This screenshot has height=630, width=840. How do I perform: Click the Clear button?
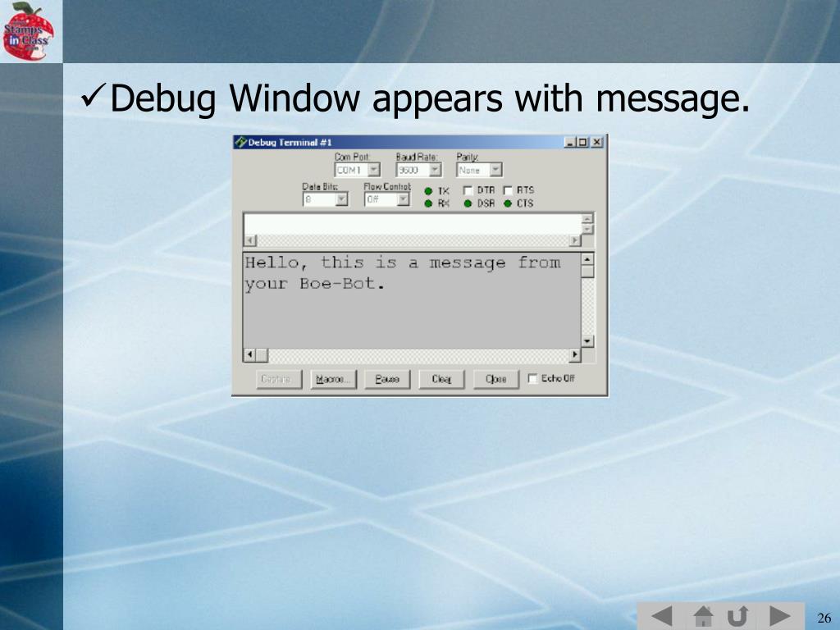[441, 379]
